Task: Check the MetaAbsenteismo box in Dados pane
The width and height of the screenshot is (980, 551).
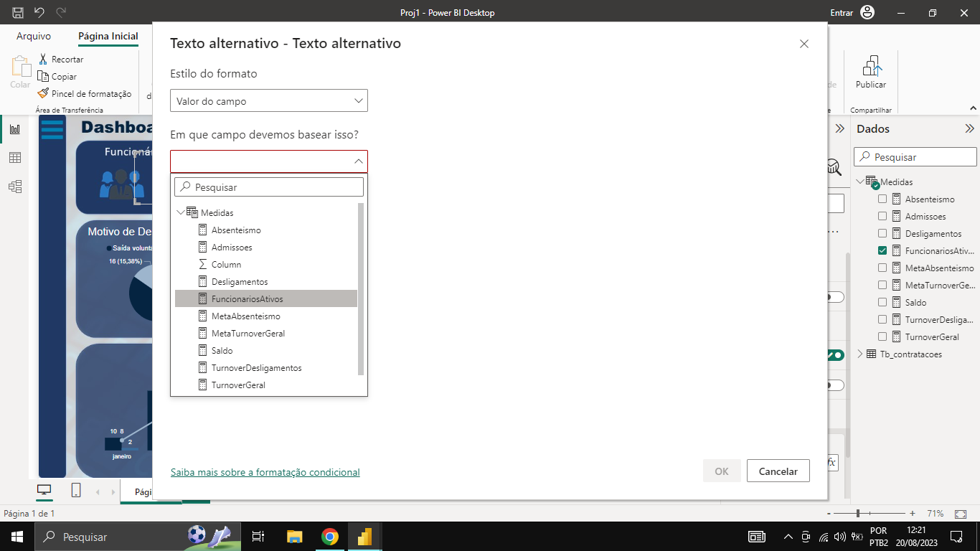Action: point(882,268)
